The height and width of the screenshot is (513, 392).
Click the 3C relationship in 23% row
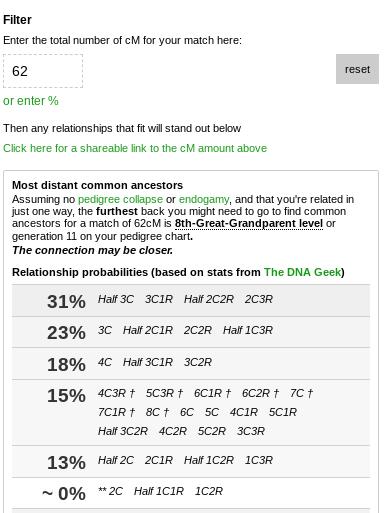point(105,330)
